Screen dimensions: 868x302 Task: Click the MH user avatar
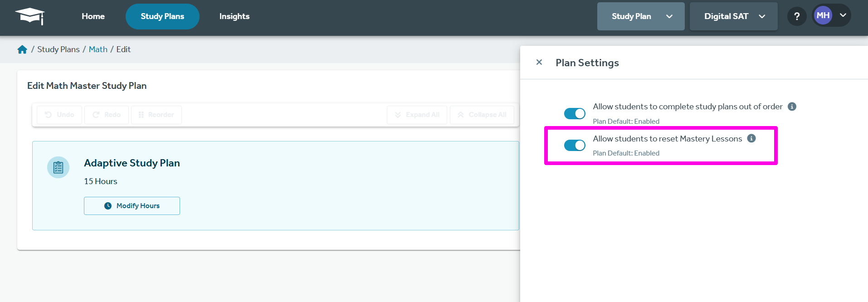(823, 16)
